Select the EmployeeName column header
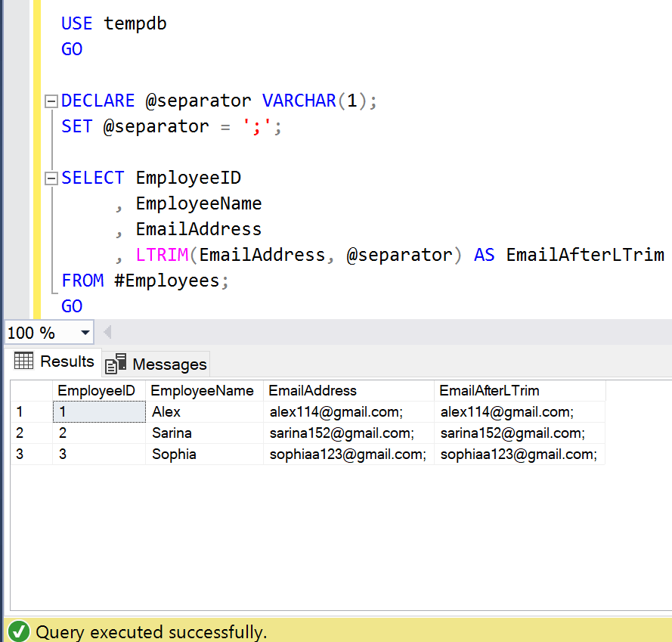 [203, 391]
